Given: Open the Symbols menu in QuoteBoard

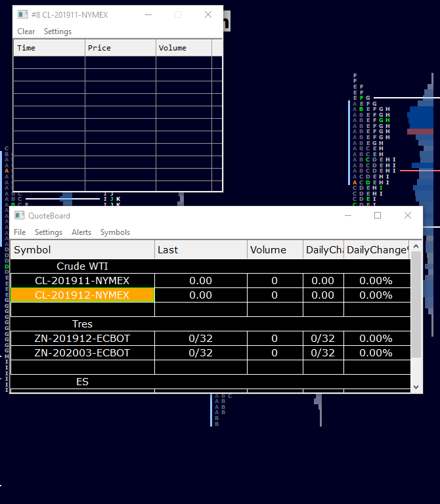Looking at the screenshot, I should point(115,232).
